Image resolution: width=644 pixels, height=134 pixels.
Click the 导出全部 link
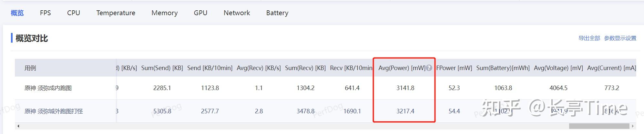[589, 38]
